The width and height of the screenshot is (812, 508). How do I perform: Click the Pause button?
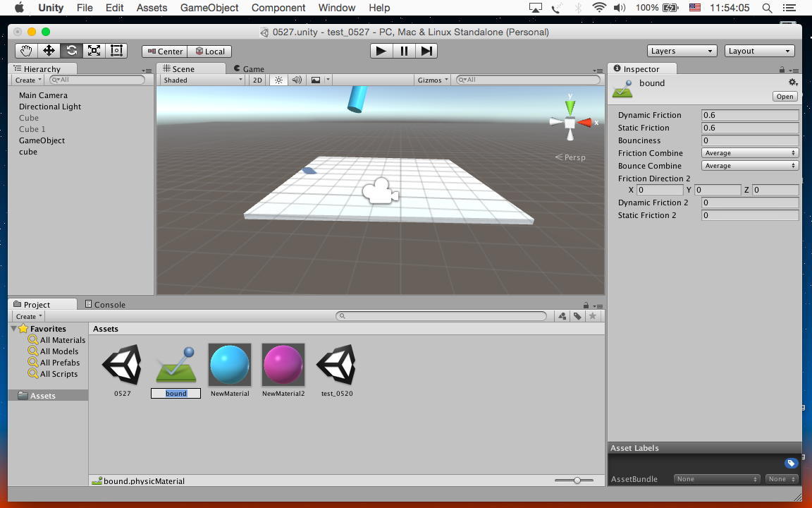(x=404, y=51)
